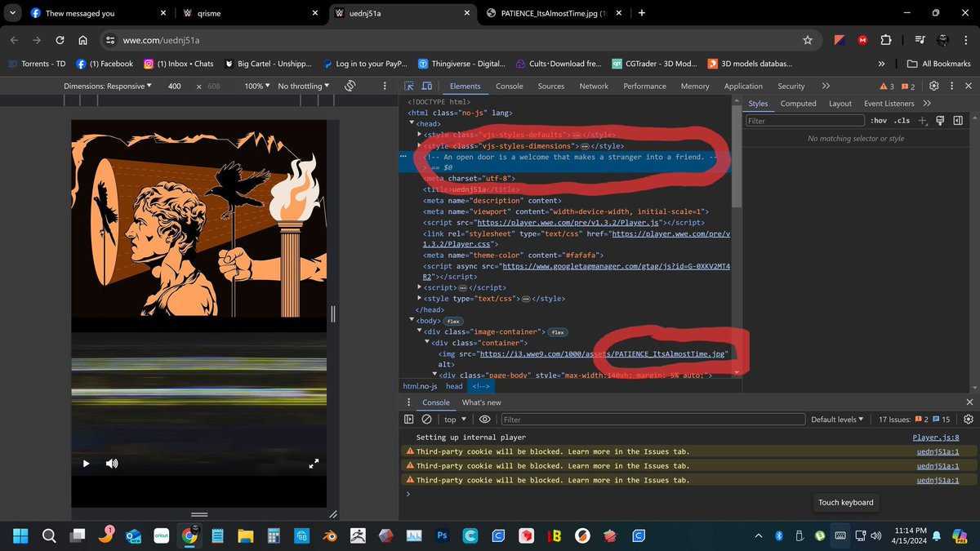Open the Performance tab
The image size is (980, 551).
pos(645,86)
